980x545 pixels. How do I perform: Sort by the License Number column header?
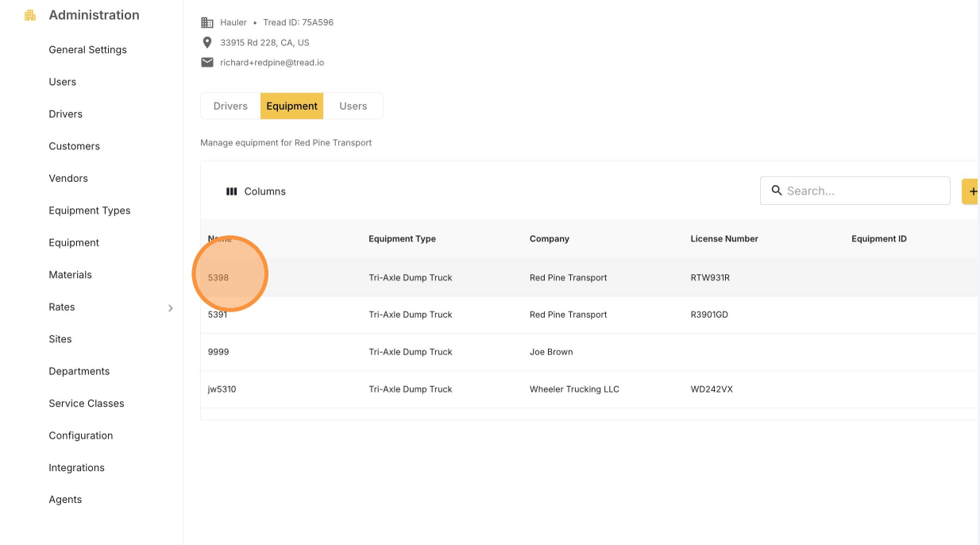click(x=724, y=238)
